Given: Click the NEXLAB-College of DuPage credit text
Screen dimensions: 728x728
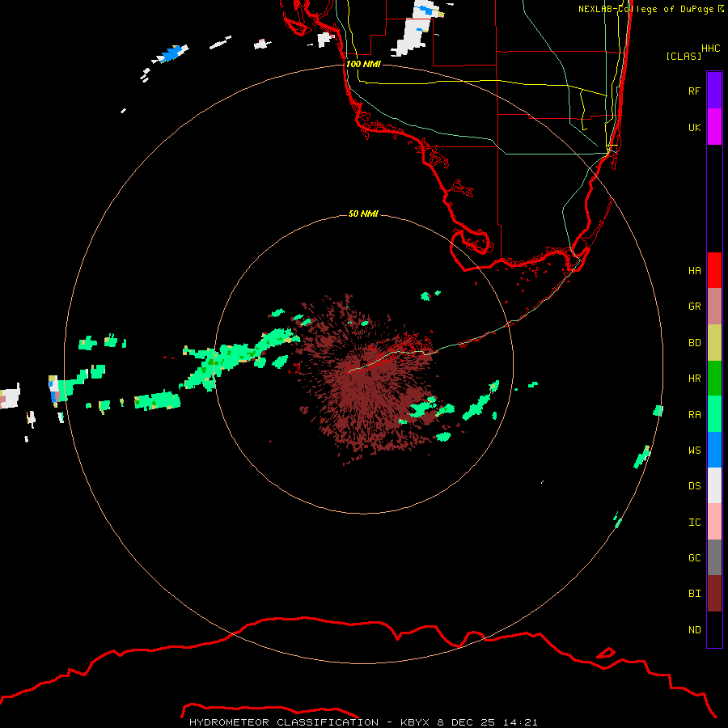Looking at the screenshot, I should point(645,9).
